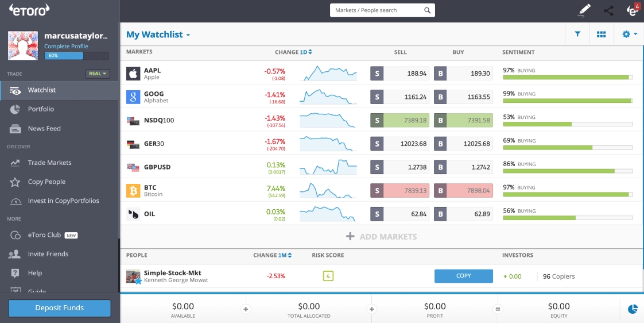Click the Trade Markets chart icon

(x=15, y=163)
